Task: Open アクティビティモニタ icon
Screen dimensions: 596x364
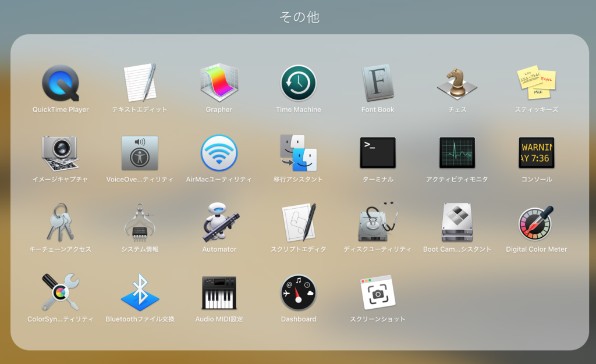Action: click(457, 153)
